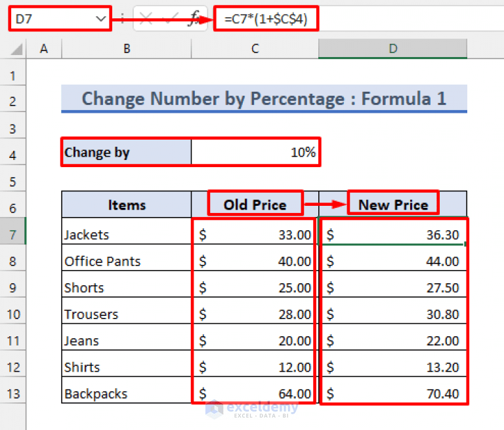Click the Insert Function fx icon
This screenshot has width=504, height=430.
pos(195,18)
